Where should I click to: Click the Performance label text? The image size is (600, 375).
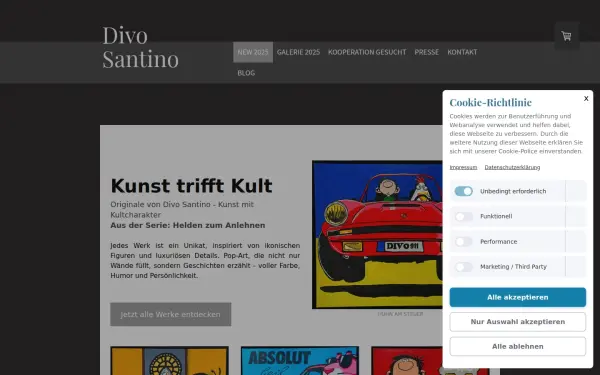[499, 242]
